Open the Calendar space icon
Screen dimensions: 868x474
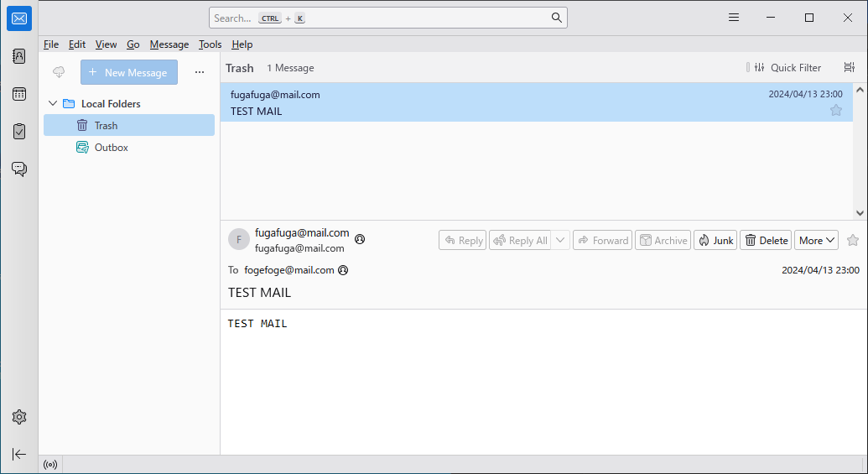19,94
